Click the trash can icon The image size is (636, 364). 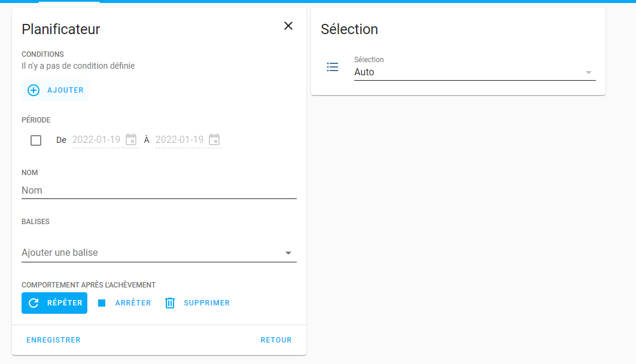[170, 303]
